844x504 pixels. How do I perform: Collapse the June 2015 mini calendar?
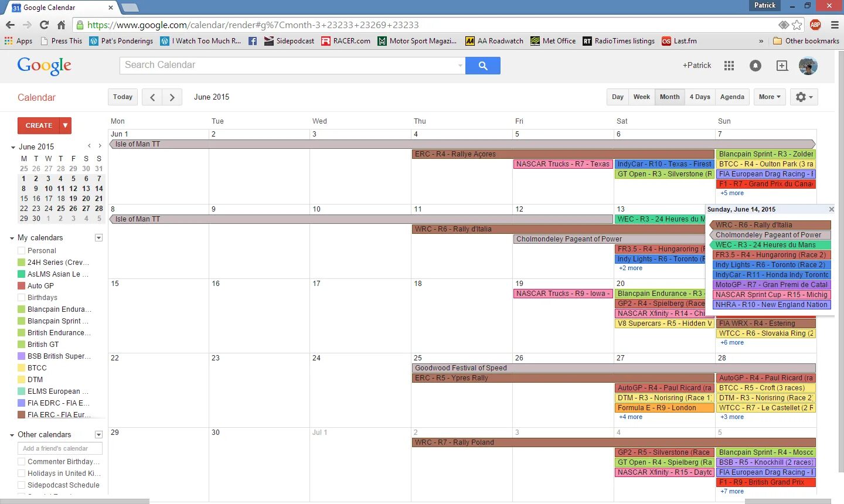(13, 147)
